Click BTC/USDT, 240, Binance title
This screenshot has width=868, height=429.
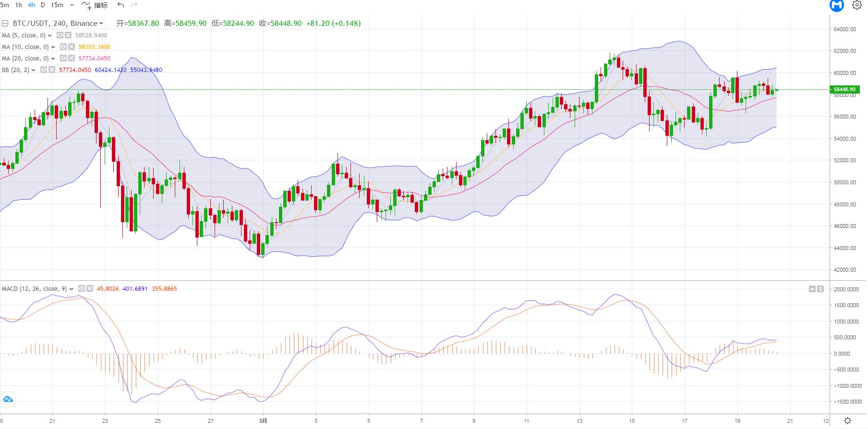point(55,23)
